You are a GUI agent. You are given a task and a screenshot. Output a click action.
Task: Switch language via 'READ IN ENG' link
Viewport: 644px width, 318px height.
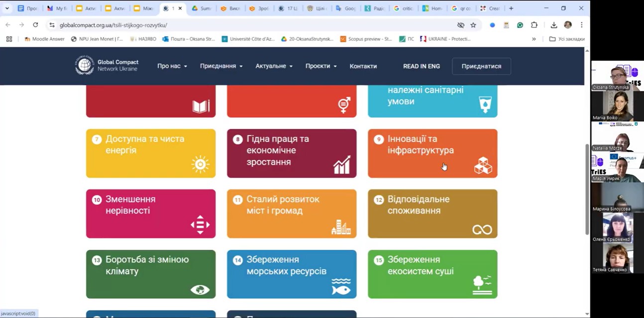click(x=421, y=66)
